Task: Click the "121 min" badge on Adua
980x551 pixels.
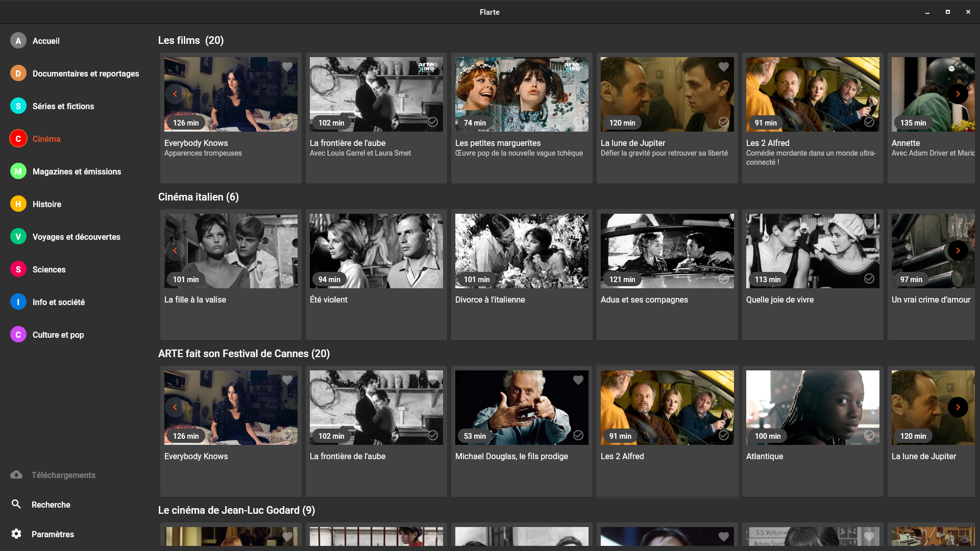Action: 622,280
